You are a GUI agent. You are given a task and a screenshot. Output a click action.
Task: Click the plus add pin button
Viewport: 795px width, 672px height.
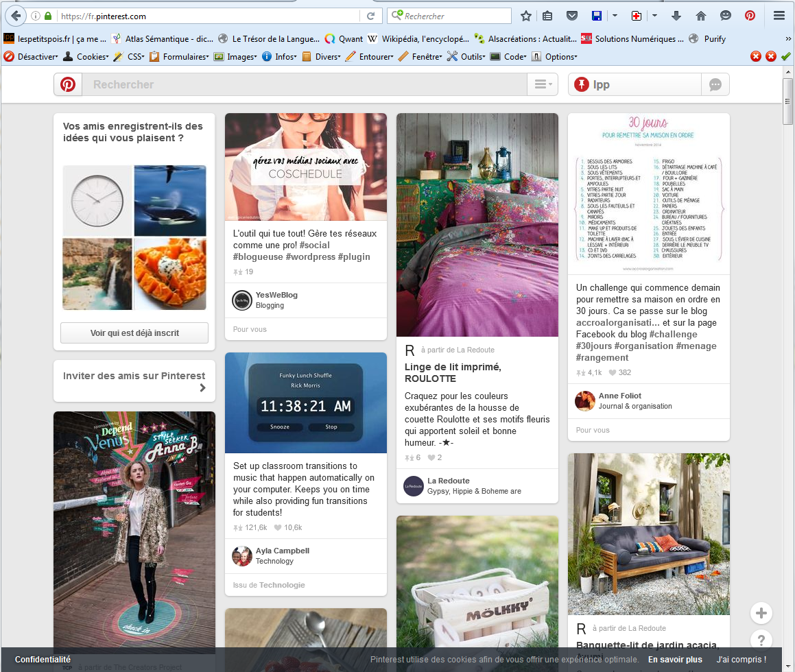click(x=761, y=613)
